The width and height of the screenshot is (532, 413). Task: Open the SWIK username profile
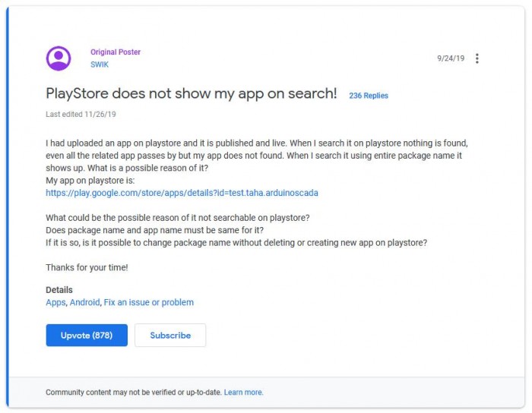click(100, 64)
